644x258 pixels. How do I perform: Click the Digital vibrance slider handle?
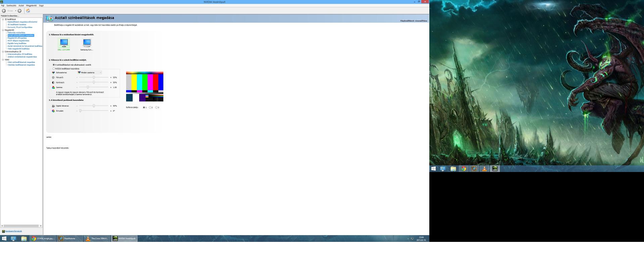[94, 106]
